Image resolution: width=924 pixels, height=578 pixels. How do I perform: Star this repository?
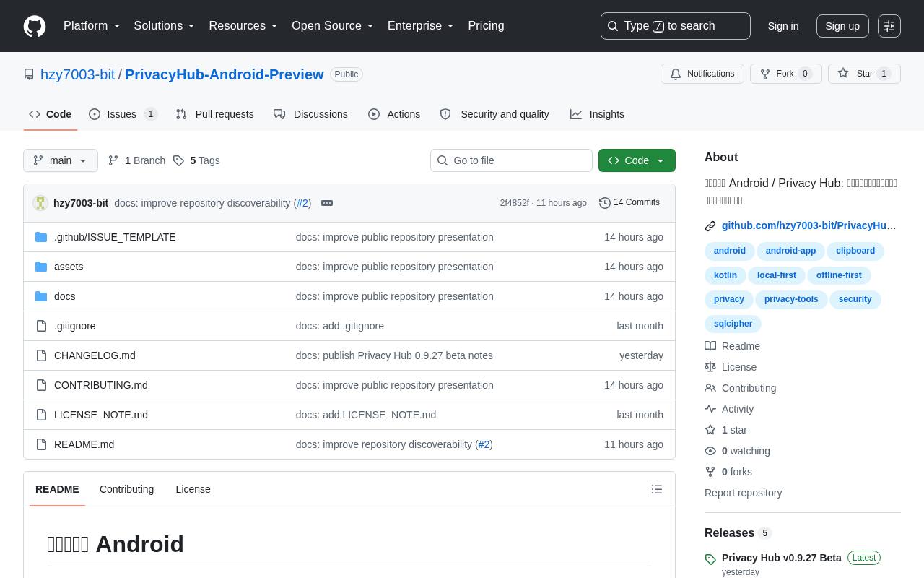click(x=864, y=74)
